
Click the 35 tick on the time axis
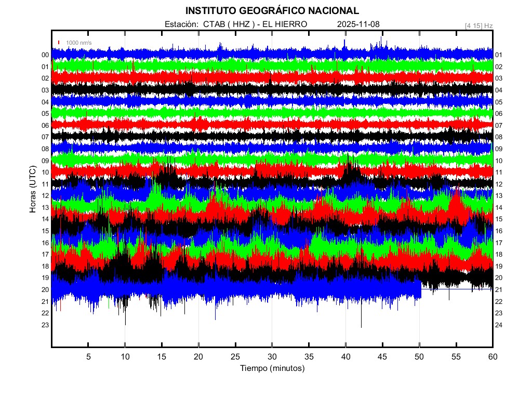pos(309,357)
